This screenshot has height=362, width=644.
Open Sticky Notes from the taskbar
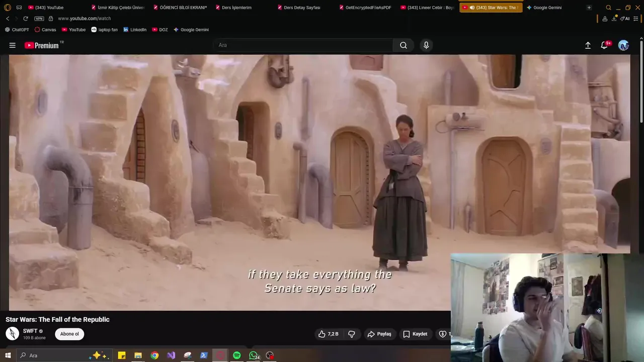pyautogui.click(x=122, y=355)
